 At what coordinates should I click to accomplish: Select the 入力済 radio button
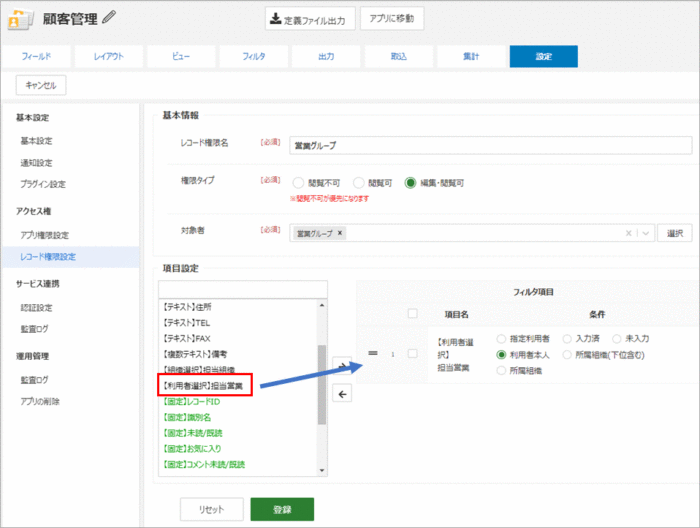[567, 339]
